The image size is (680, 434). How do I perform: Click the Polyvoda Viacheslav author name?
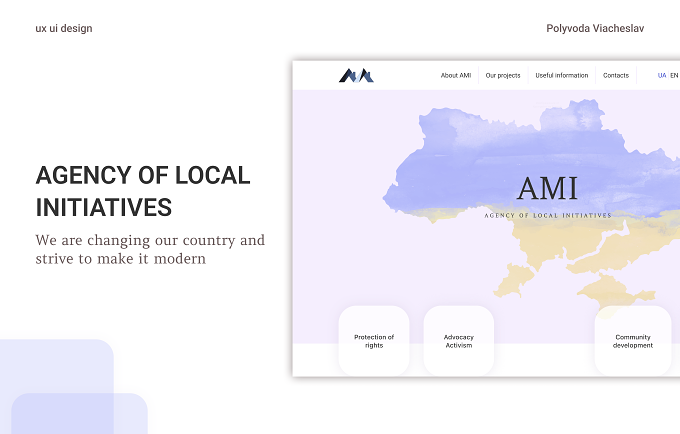tap(595, 29)
